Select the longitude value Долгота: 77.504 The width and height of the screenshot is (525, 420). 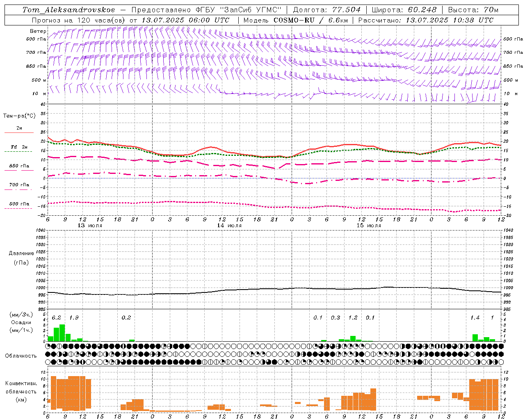326,9
